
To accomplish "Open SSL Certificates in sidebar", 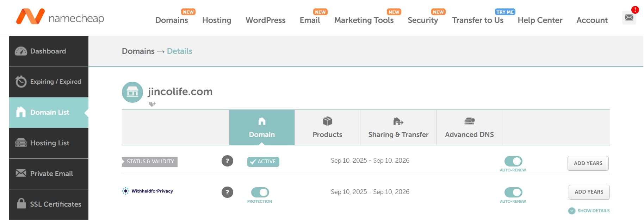I will coord(49,205).
